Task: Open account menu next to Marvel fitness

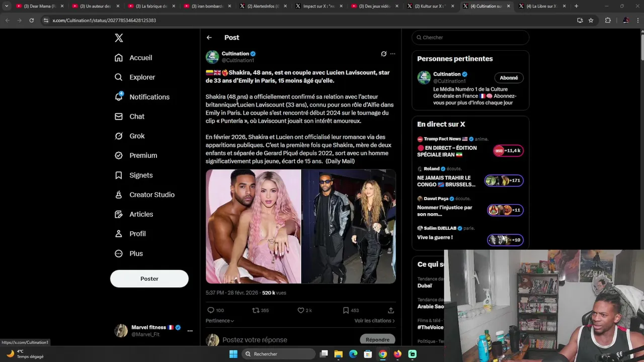Action: pos(190,331)
